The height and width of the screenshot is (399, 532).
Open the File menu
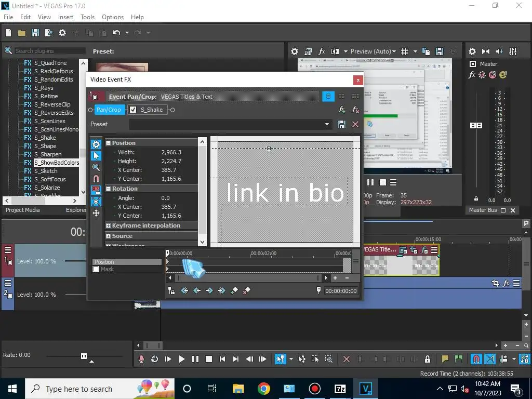[x=8, y=17]
